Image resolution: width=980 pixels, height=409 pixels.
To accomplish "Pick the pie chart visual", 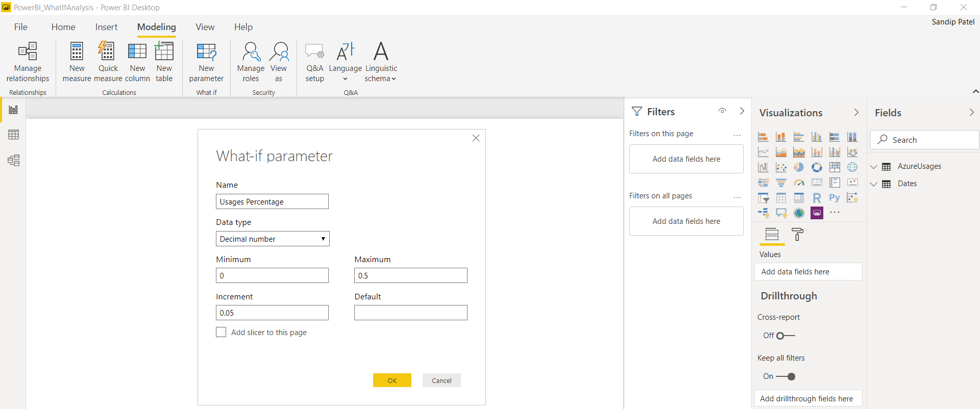I will tap(799, 167).
